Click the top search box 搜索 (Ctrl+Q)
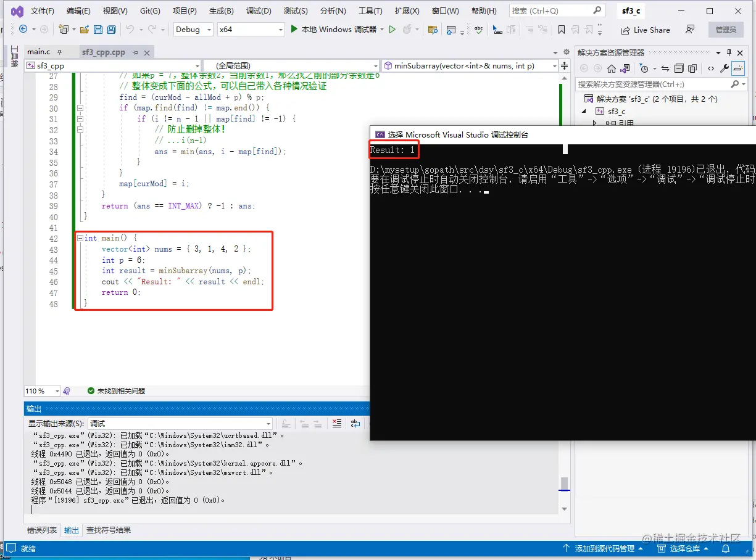The height and width of the screenshot is (560, 756). click(557, 10)
